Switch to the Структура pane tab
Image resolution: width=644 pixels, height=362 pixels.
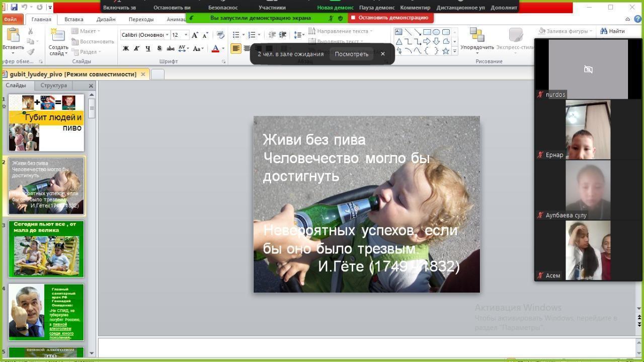coord(53,86)
